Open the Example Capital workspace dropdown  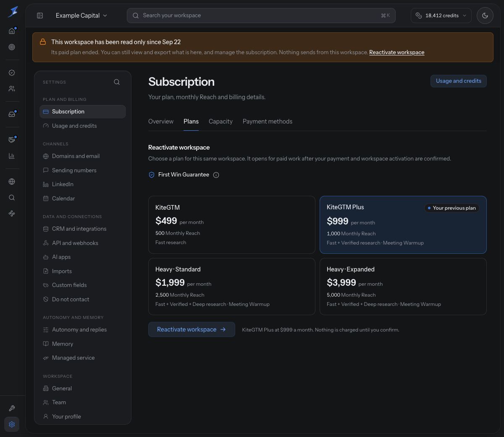pos(81,16)
